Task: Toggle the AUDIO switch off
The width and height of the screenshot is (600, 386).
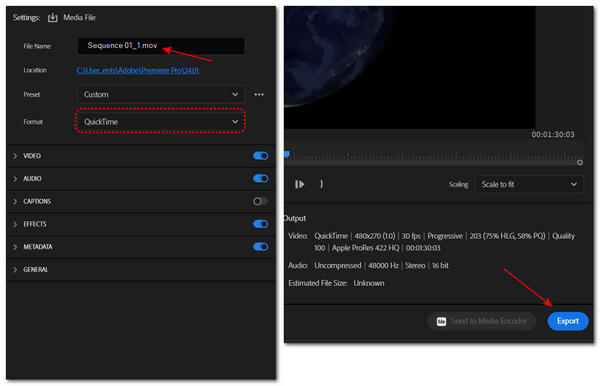Action: coord(261,178)
